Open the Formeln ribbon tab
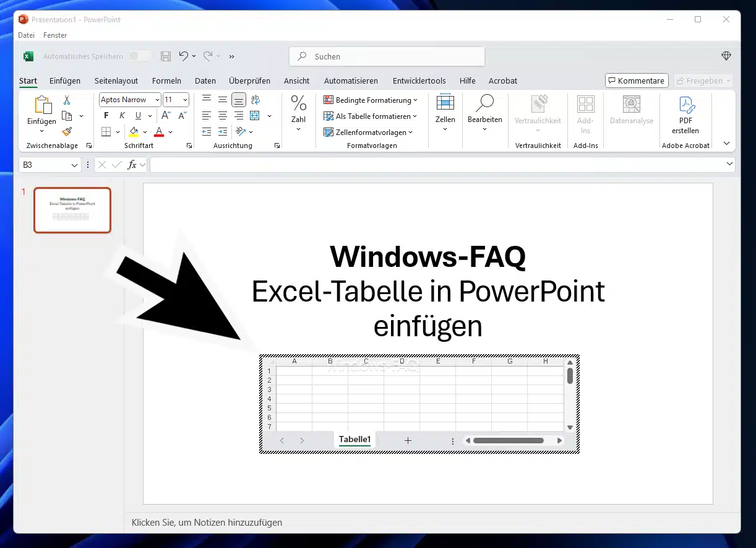756x548 pixels. (166, 80)
